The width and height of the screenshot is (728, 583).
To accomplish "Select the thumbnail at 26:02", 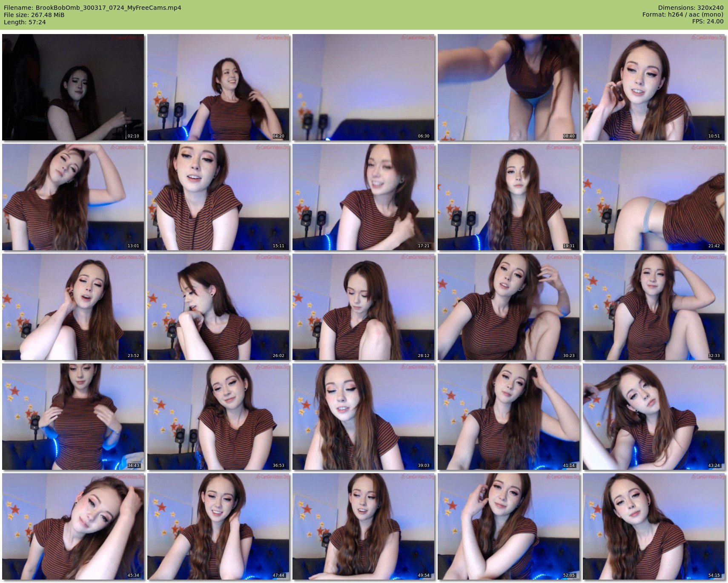I will 218,307.
